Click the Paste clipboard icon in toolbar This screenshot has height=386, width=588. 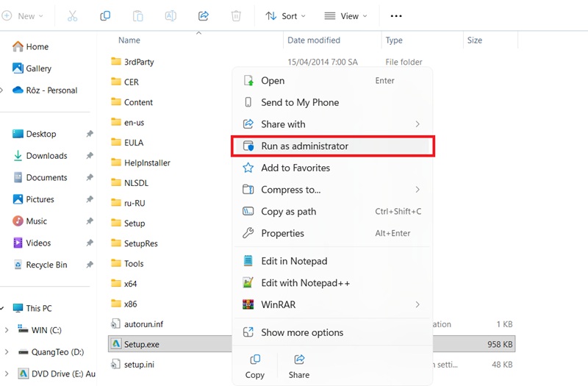[137, 15]
